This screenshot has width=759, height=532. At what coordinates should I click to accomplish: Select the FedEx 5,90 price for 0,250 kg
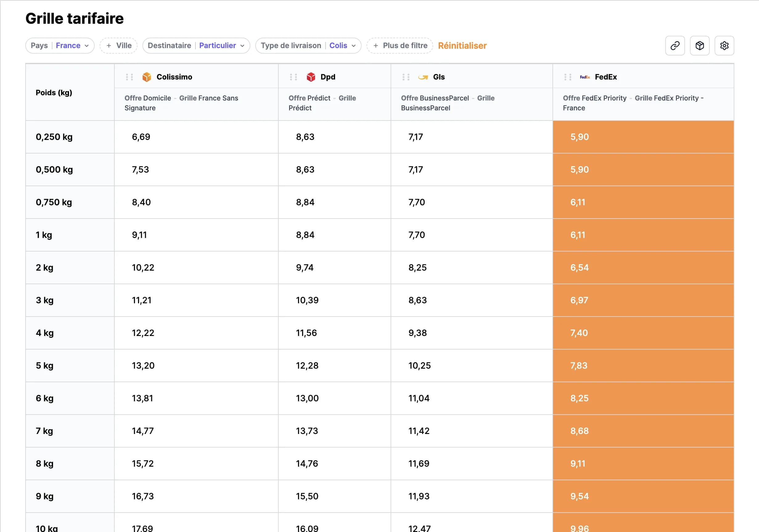tap(579, 137)
